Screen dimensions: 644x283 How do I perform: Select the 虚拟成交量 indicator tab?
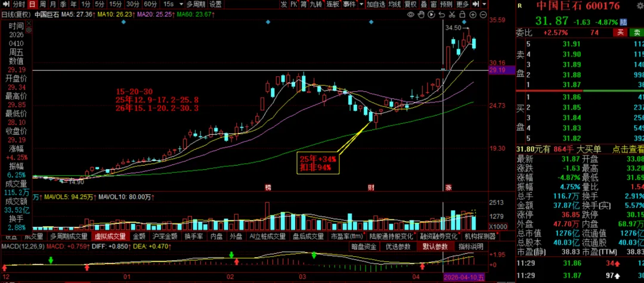(109, 237)
